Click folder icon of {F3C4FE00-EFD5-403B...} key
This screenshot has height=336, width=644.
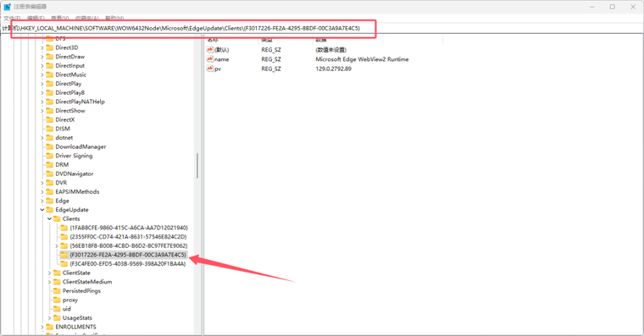pyautogui.click(x=64, y=264)
